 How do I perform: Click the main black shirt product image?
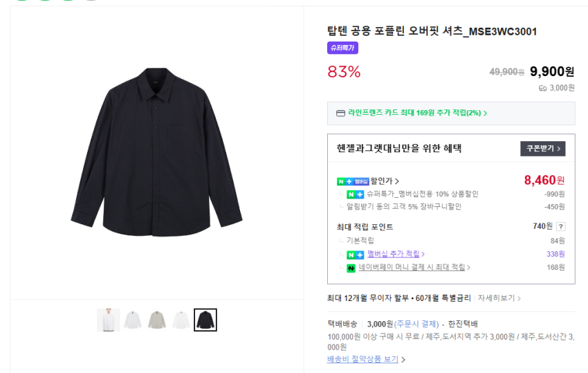pyautogui.click(x=157, y=152)
